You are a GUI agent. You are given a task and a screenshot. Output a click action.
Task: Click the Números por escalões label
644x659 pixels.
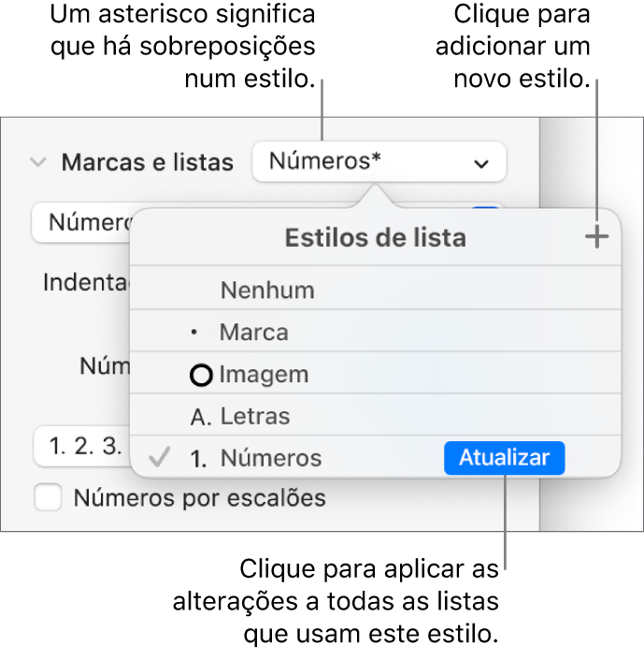(x=199, y=498)
